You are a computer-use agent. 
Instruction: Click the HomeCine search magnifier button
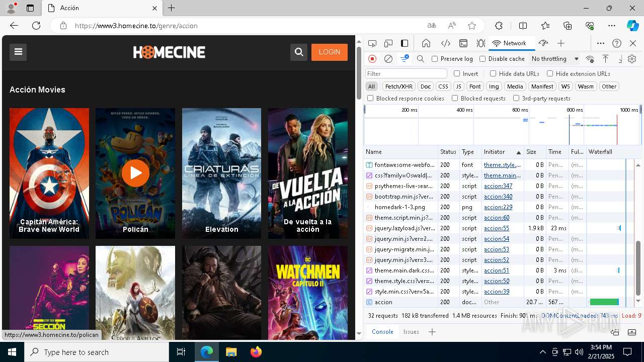tap(299, 52)
